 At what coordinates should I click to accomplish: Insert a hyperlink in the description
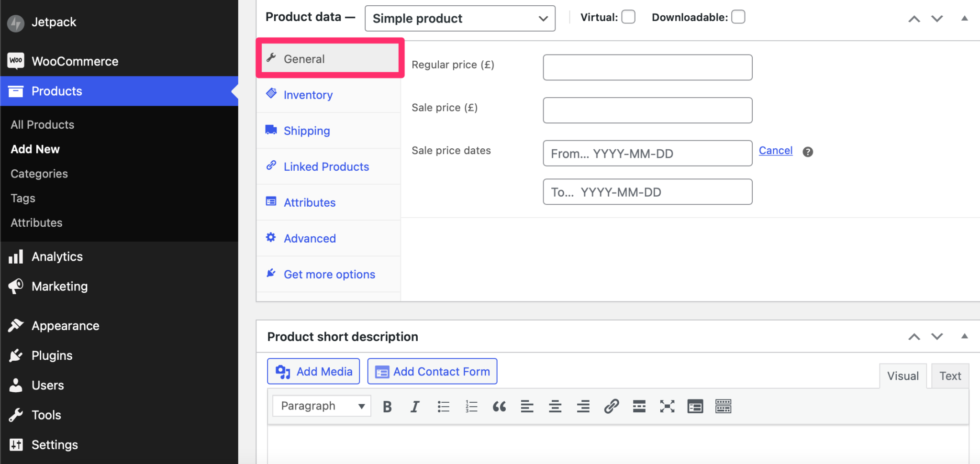611,406
